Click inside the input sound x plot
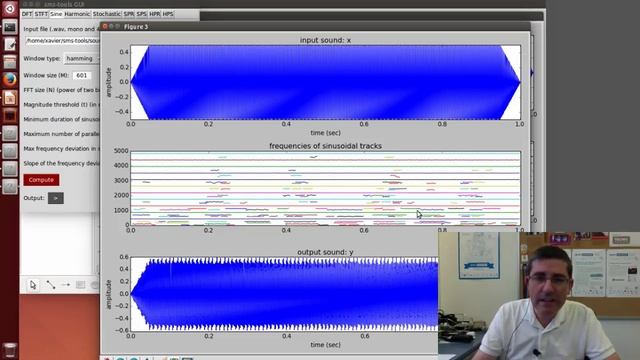Image resolution: width=640 pixels, height=360 pixels. (325, 82)
